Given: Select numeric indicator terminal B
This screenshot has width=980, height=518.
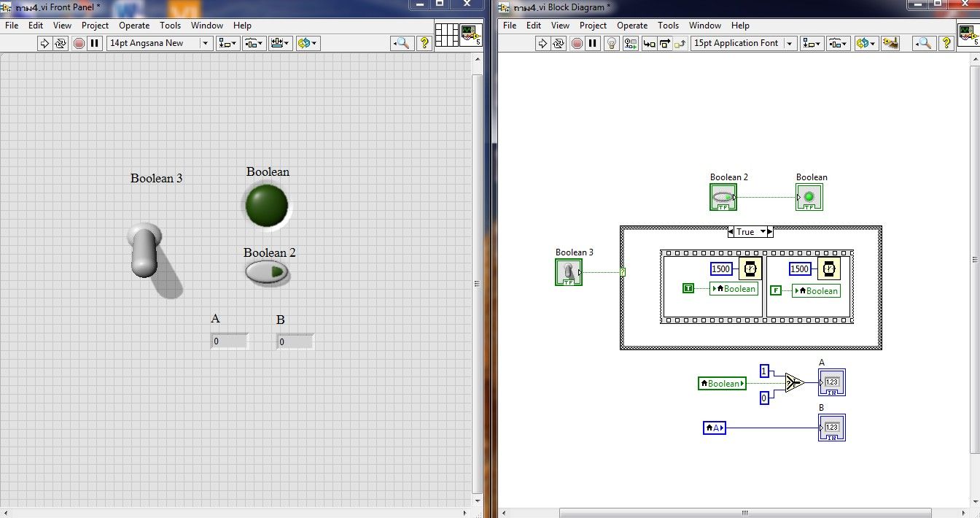Looking at the screenshot, I should point(832,428).
